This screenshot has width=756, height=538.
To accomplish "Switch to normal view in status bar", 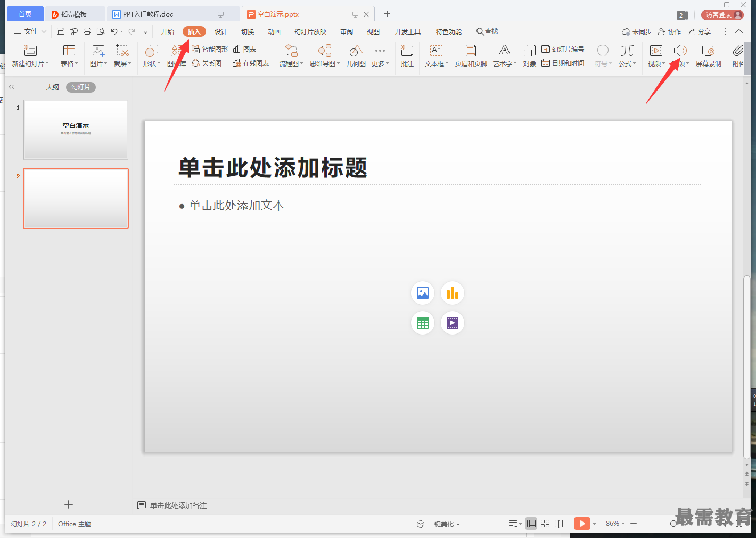I will (x=531, y=524).
